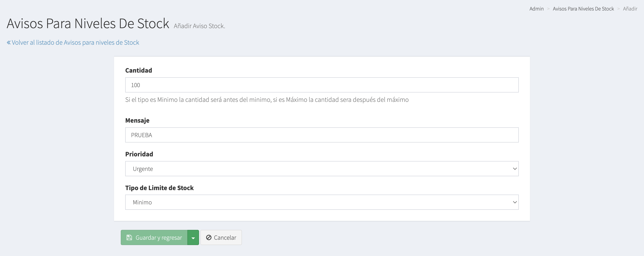Click the Tipo de Limite de Stock label
The height and width of the screenshot is (256, 644).
159,188
